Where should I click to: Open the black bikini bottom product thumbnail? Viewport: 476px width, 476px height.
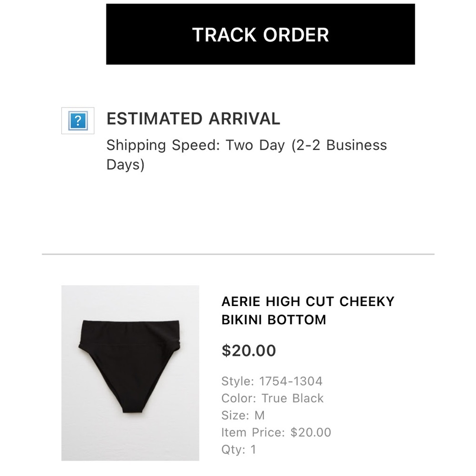click(x=130, y=373)
